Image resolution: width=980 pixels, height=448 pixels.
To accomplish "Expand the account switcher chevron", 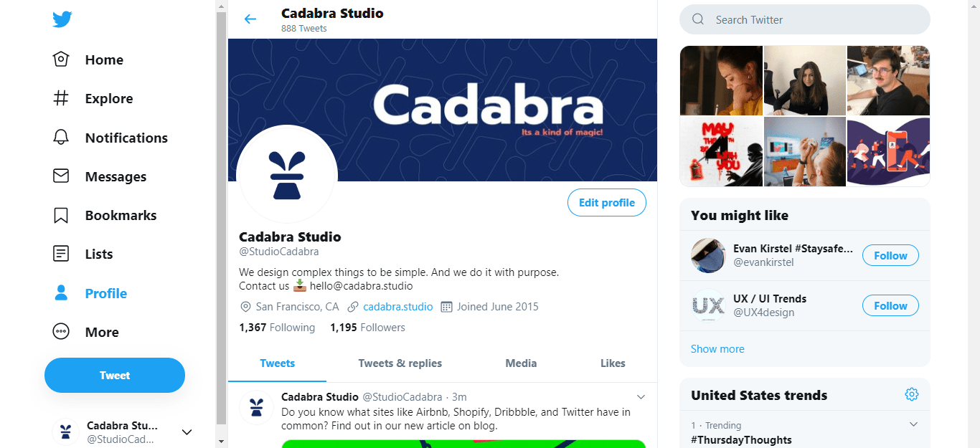I will click(187, 432).
